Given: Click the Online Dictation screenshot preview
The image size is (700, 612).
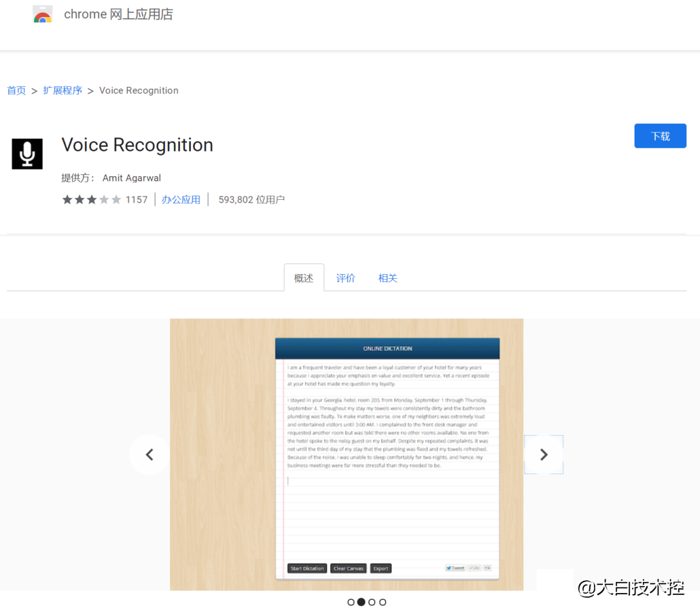Looking at the screenshot, I should [347, 455].
